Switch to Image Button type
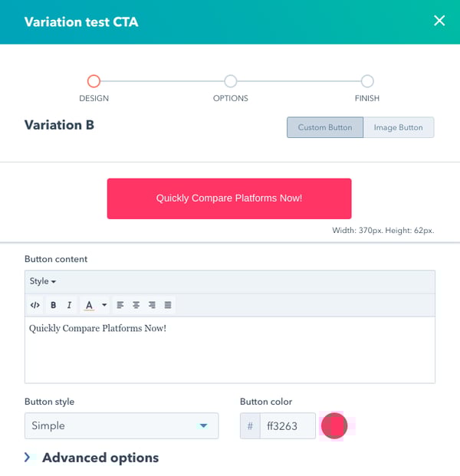 (398, 127)
